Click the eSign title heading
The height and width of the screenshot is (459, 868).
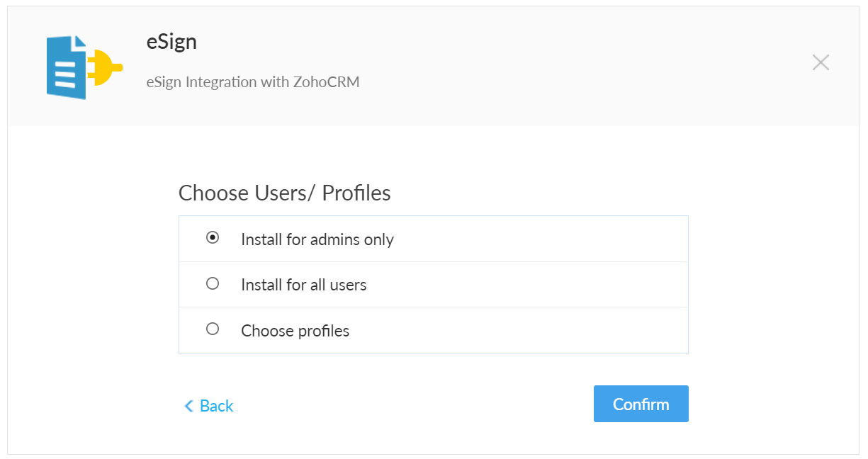pos(171,42)
